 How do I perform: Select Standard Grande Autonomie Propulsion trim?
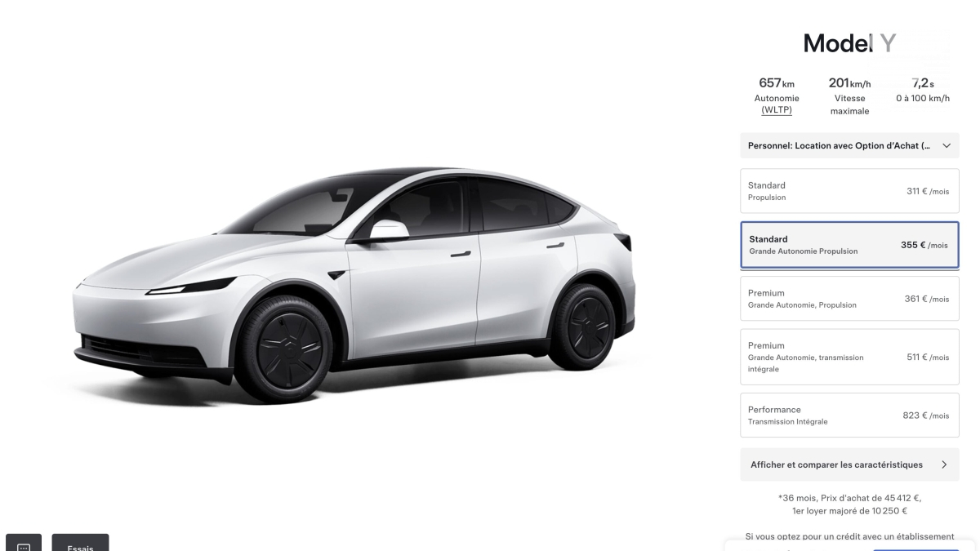coord(849,245)
